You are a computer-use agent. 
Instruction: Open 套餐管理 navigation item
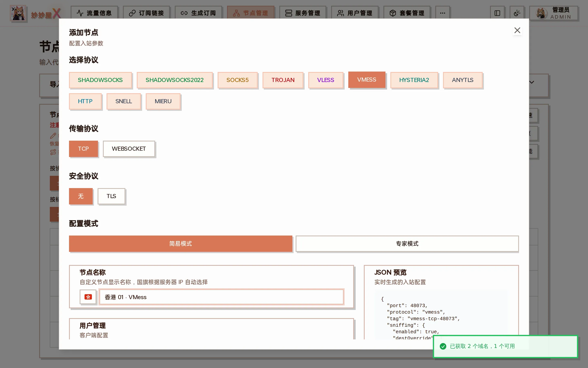click(407, 13)
